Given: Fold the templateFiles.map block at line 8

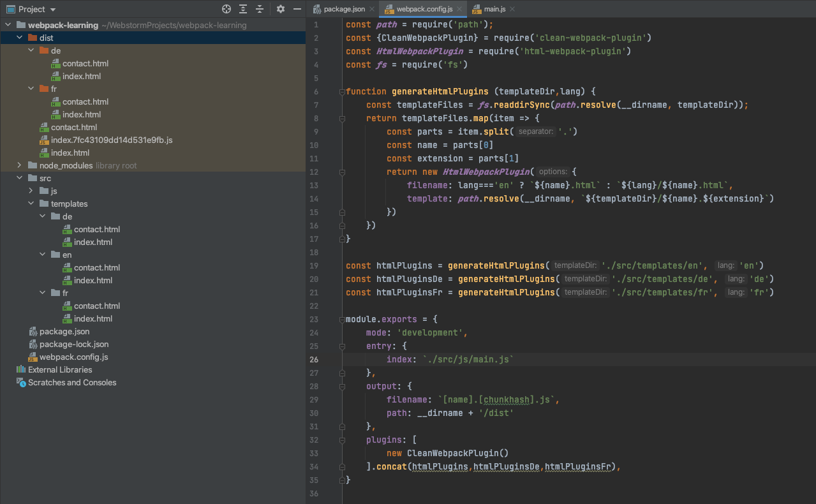Looking at the screenshot, I should 342,119.
